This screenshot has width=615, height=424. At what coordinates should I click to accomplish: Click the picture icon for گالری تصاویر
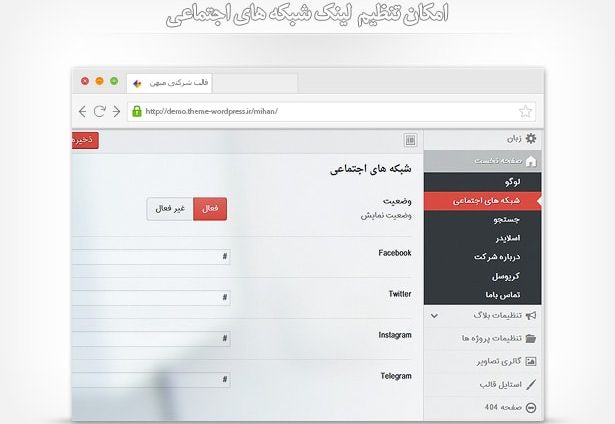tap(531, 361)
